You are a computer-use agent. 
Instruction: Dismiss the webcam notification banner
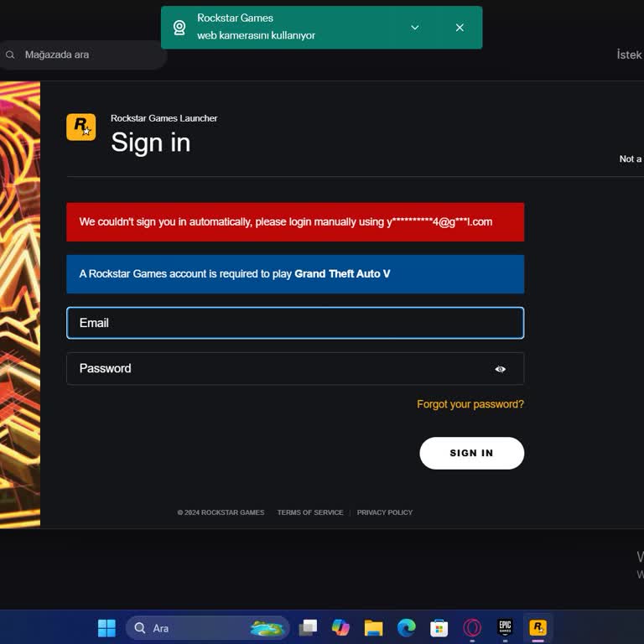(x=460, y=28)
